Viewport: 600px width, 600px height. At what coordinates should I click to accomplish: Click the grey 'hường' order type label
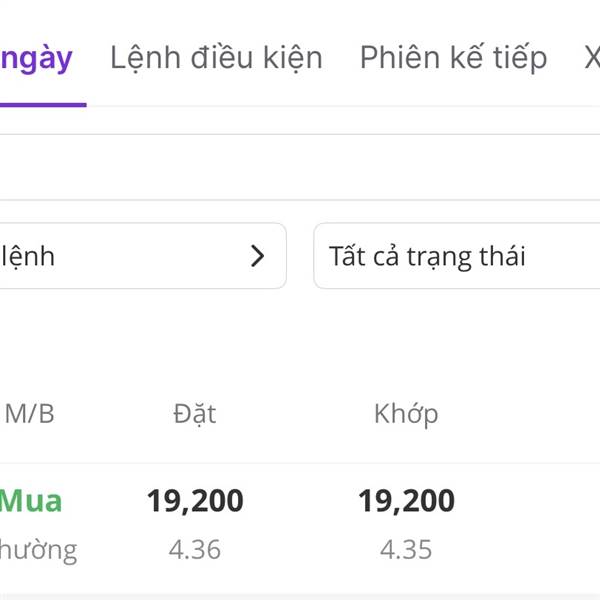click(x=38, y=549)
